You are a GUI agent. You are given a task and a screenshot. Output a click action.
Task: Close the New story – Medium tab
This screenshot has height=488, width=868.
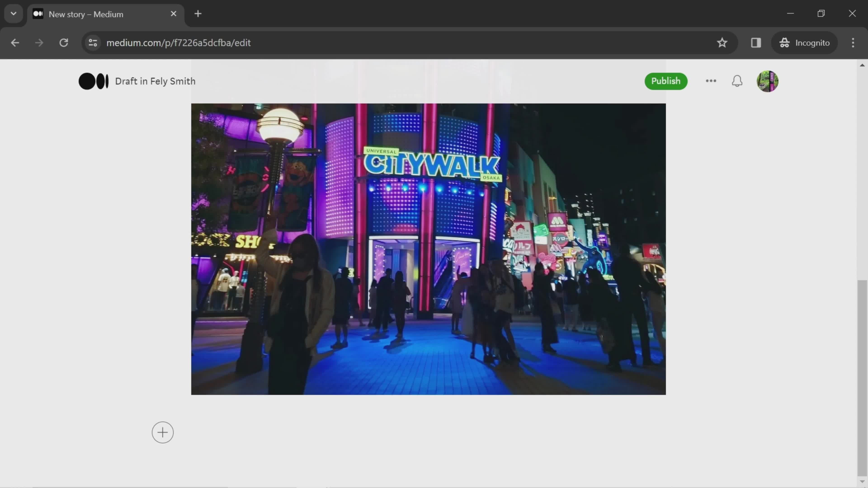[174, 14]
